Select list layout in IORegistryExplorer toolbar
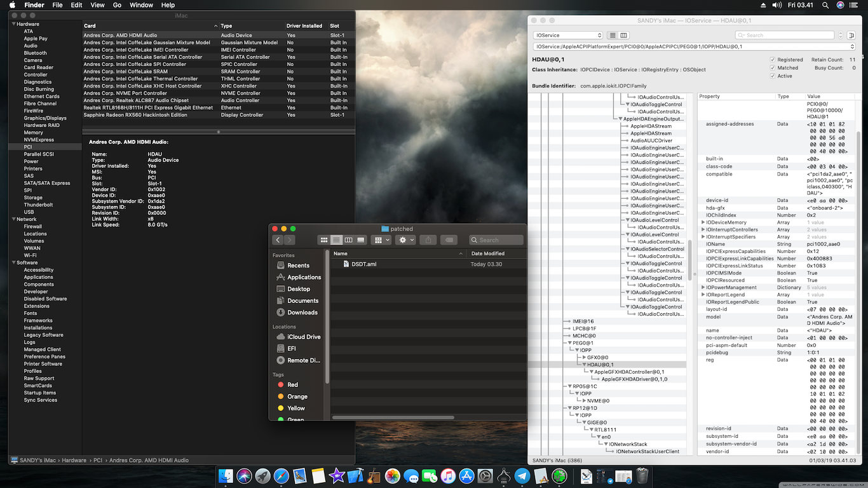 point(613,36)
